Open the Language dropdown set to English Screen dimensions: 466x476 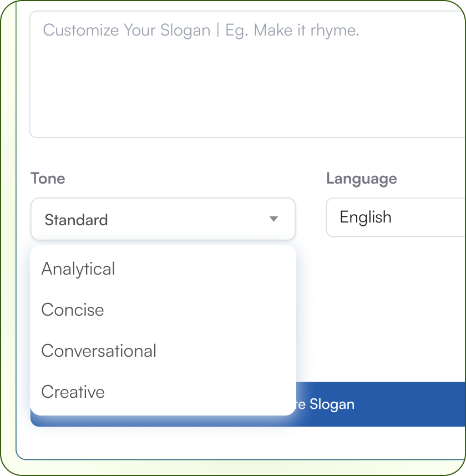(x=396, y=217)
